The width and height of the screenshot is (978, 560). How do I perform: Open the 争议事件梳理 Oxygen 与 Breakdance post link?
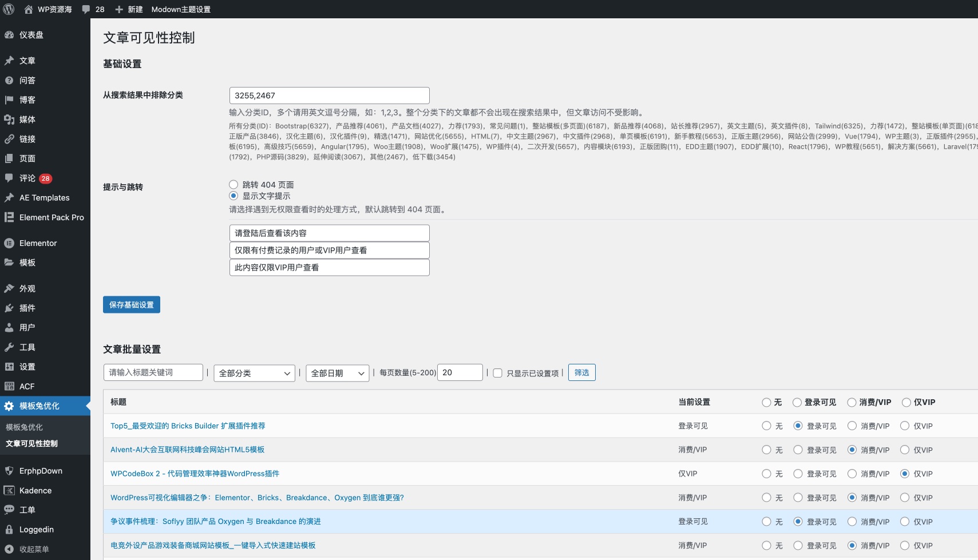click(x=216, y=522)
